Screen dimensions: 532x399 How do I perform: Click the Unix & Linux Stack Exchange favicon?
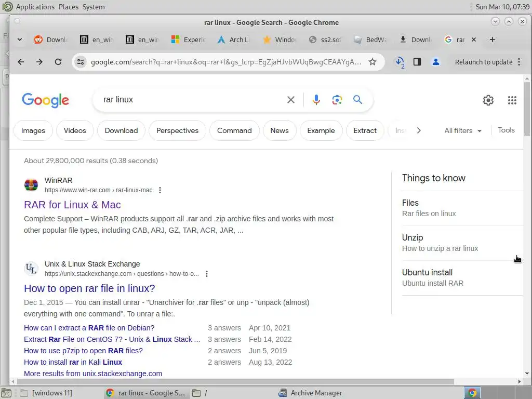pyautogui.click(x=31, y=269)
